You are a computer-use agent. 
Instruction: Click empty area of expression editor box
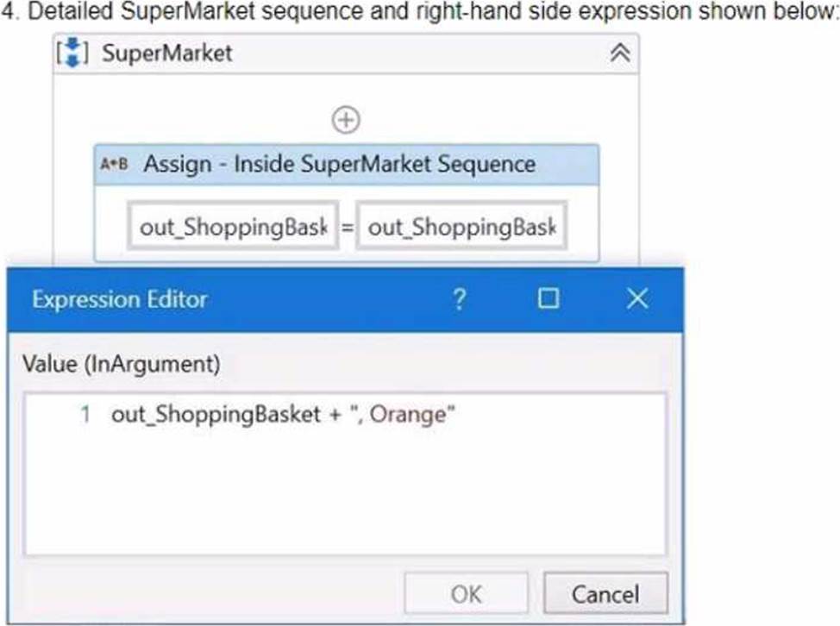pyautogui.click(x=346, y=492)
